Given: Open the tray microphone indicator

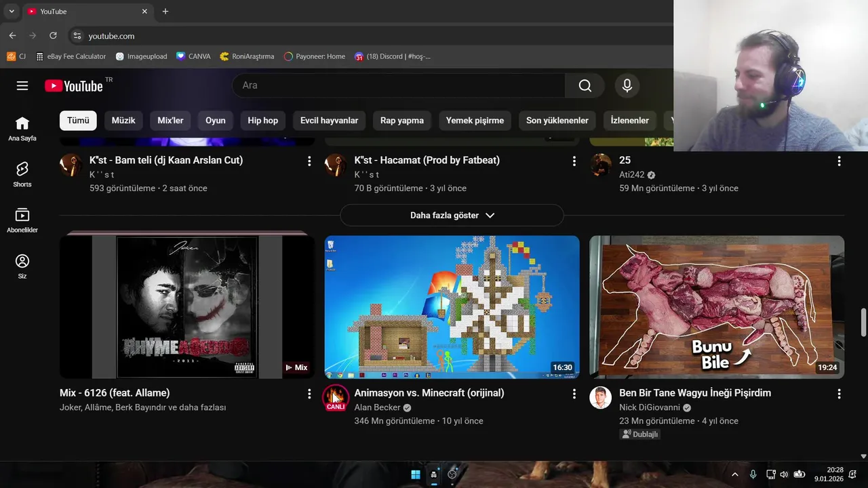Looking at the screenshot, I should point(753,474).
